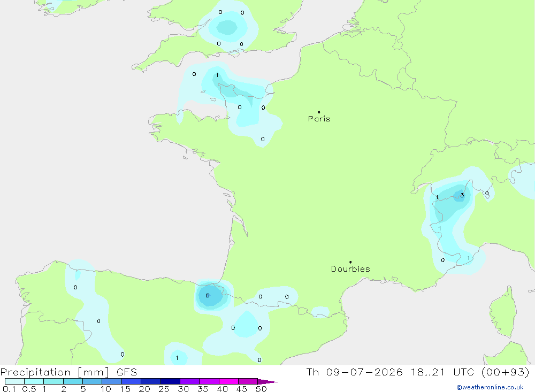Click the '25' legend scale label
535x392 pixels.
pos(164,389)
